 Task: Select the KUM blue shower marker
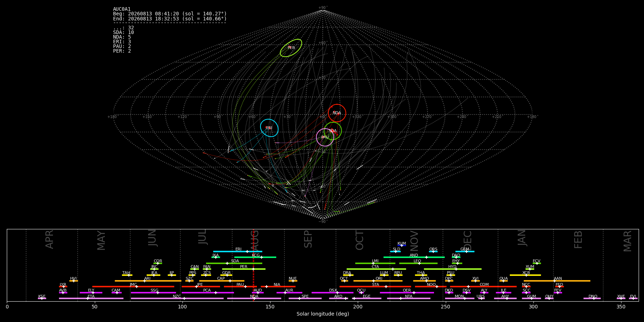coord(402,245)
